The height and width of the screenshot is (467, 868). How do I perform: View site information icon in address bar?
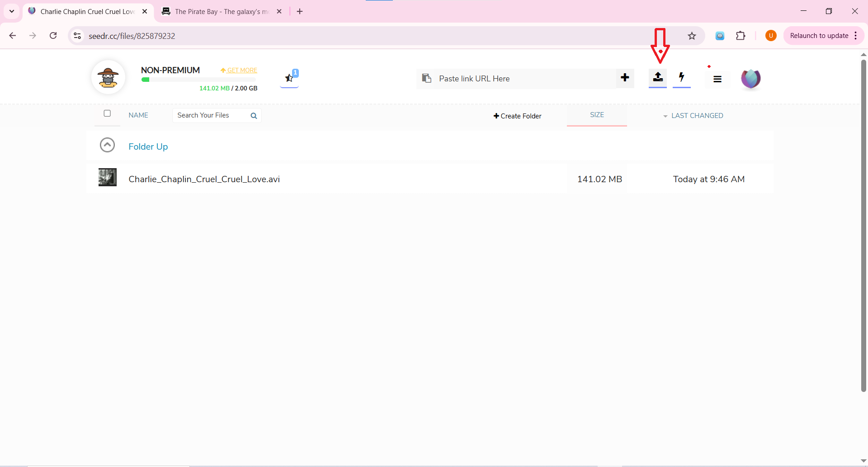(77, 36)
